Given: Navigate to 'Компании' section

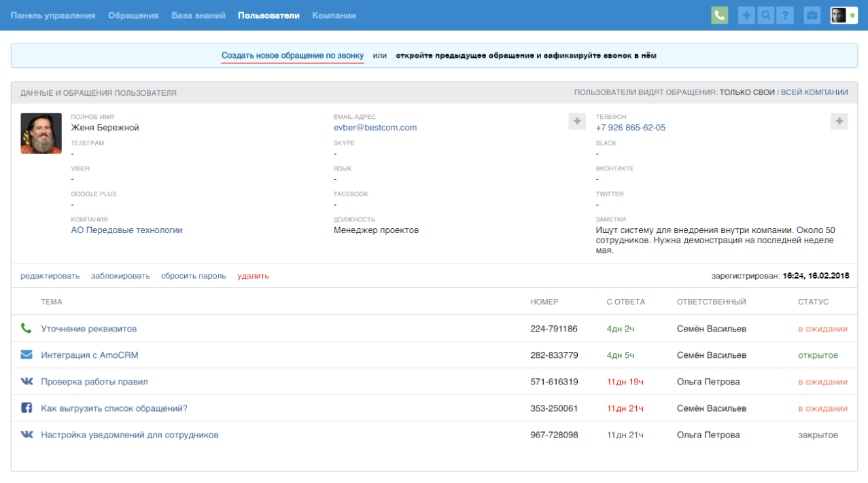Looking at the screenshot, I should tap(334, 16).
